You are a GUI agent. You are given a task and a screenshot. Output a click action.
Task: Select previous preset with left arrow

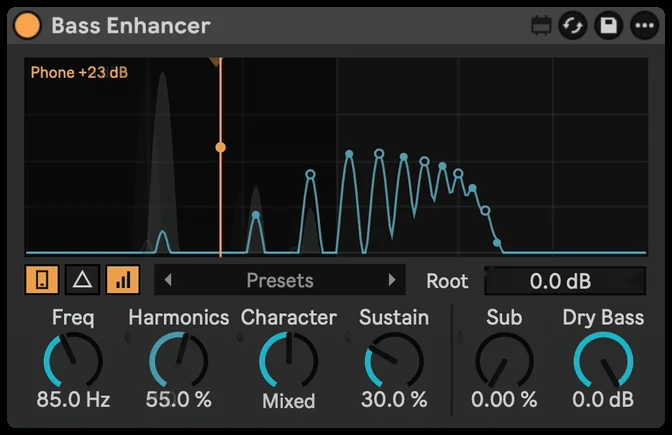click(168, 280)
